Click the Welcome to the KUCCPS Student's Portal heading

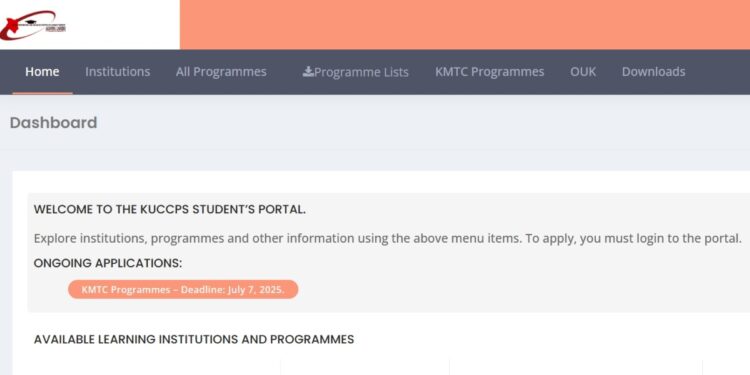[x=170, y=210]
